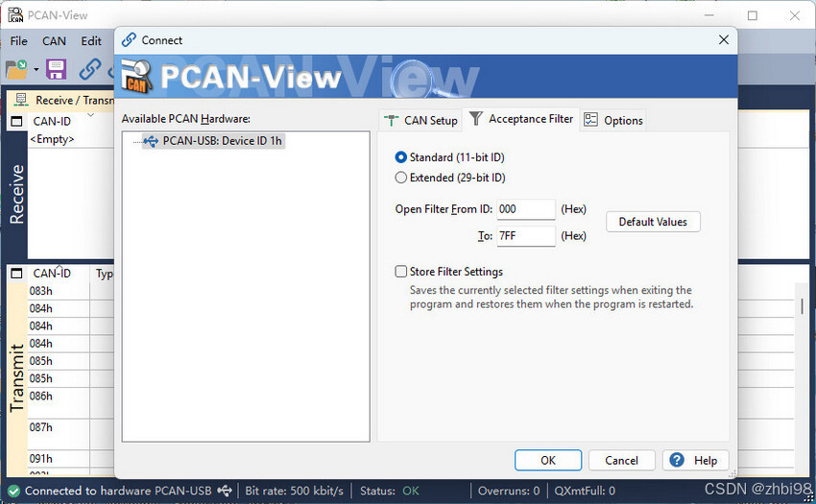Click CAN-ID column header in Transmit pane

(52, 274)
